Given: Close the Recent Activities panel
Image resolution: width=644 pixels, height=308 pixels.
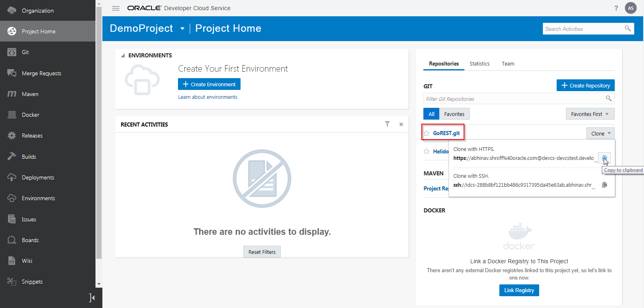Looking at the screenshot, I should pos(401,125).
